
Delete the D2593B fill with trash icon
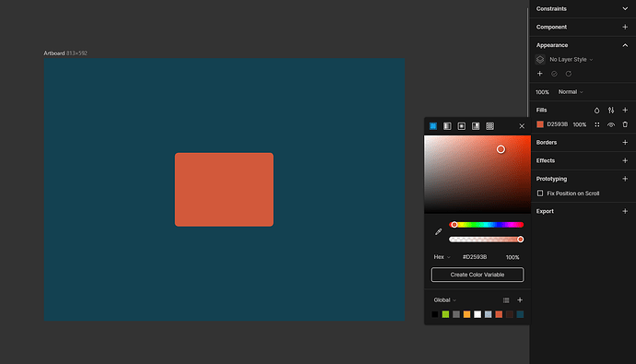(x=625, y=124)
